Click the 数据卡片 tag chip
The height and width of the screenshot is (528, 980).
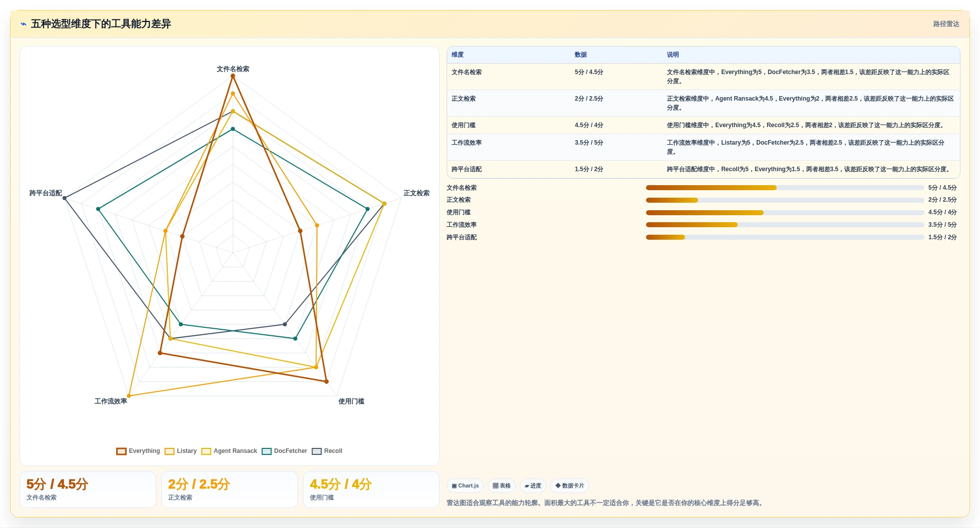pyautogui.click(x=570, y=486)
